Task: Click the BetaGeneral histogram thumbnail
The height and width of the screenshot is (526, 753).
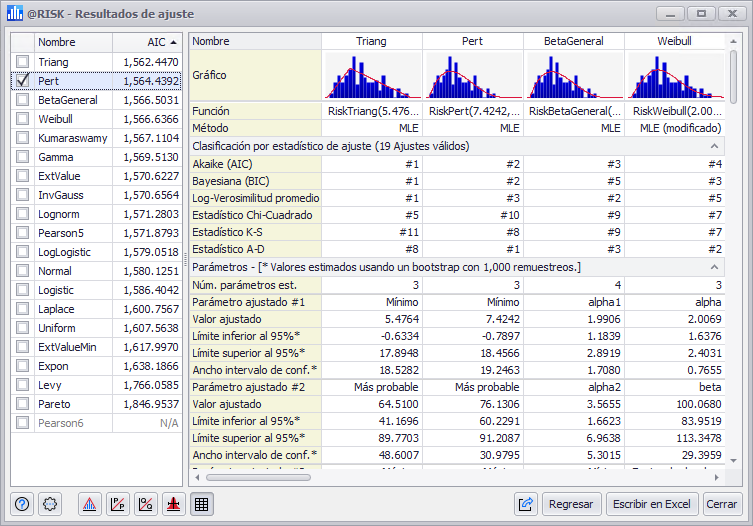Action: [x=573, y=76]
